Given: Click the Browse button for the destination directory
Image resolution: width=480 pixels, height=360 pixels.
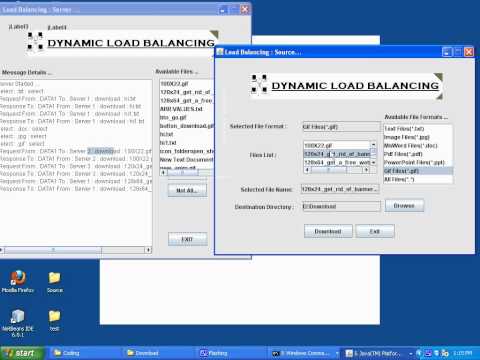Looking at the screenshot, I should [x=404, y=206].
